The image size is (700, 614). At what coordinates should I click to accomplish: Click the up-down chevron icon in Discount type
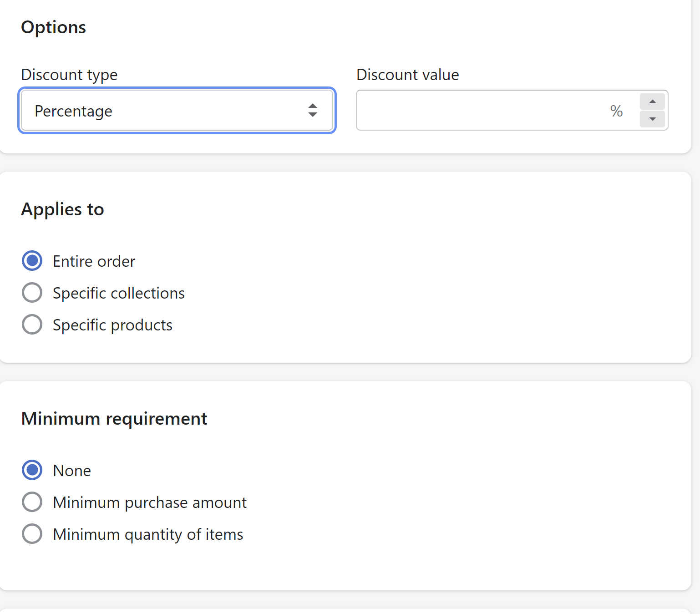(313, 111)
